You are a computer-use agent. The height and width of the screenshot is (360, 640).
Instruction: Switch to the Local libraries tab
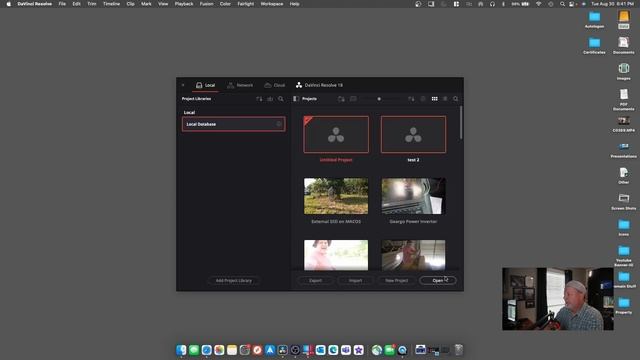[x=205, y=85]
